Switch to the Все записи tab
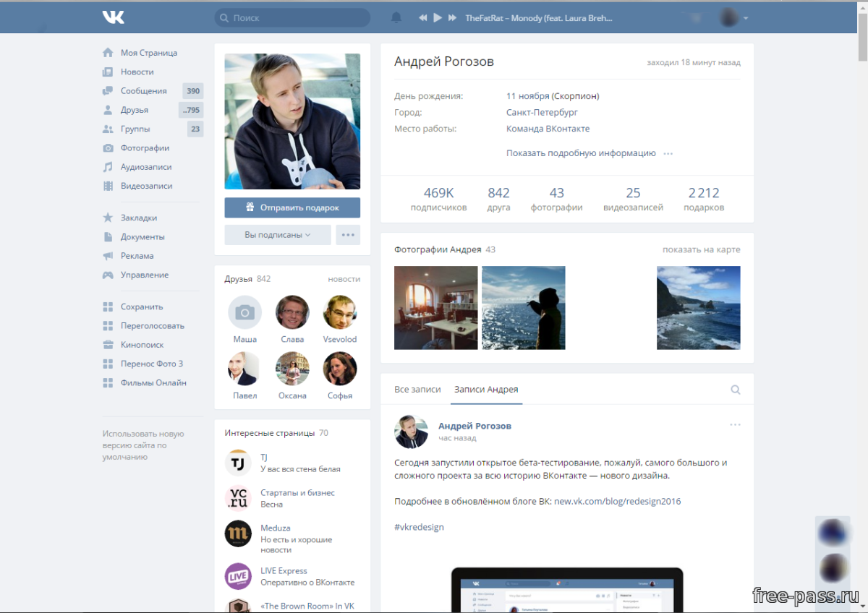Image resolution: width=868 pixels, height=613 pixels. 417,388
